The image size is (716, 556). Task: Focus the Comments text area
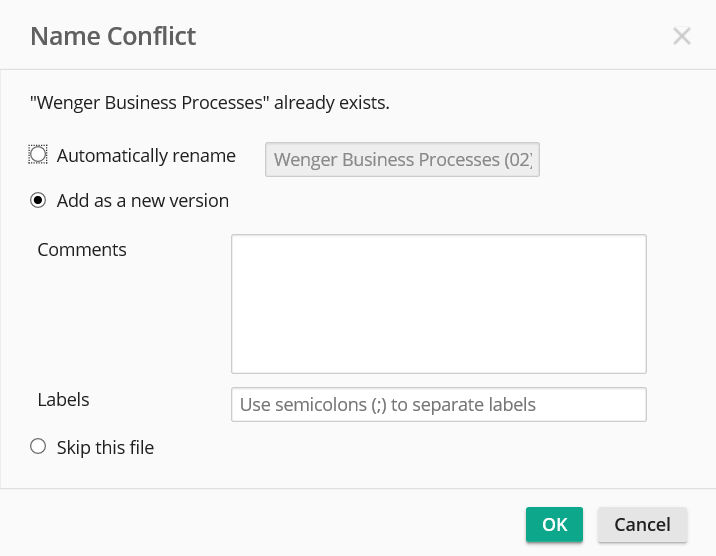click(438, 303)
